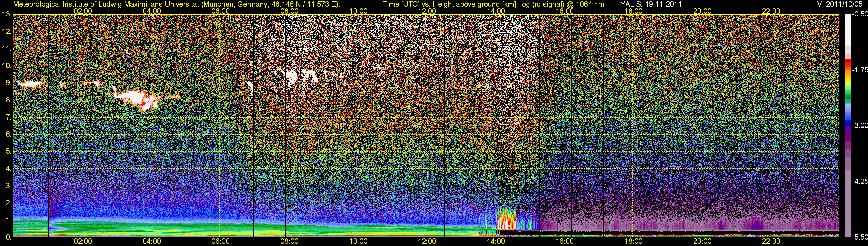Click the "13." height axis label
Image resolution: width=868 pixels, height=246 pixels.
coord(6,14)
